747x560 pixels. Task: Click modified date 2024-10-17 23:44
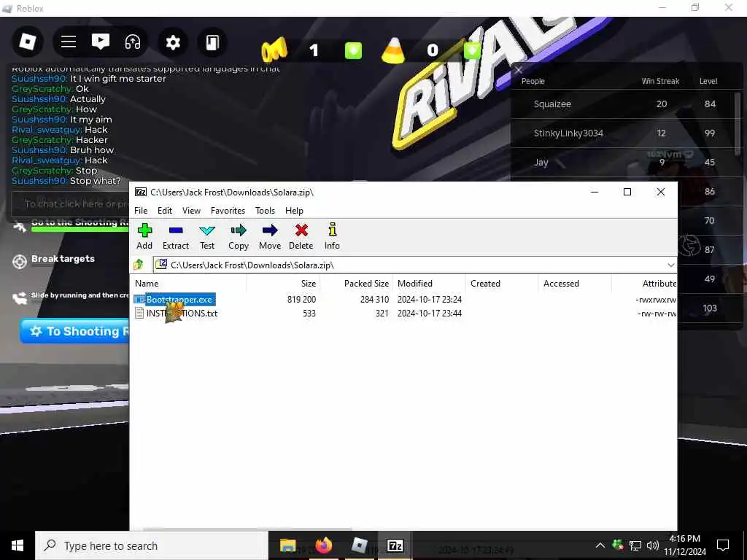(430, 314)
